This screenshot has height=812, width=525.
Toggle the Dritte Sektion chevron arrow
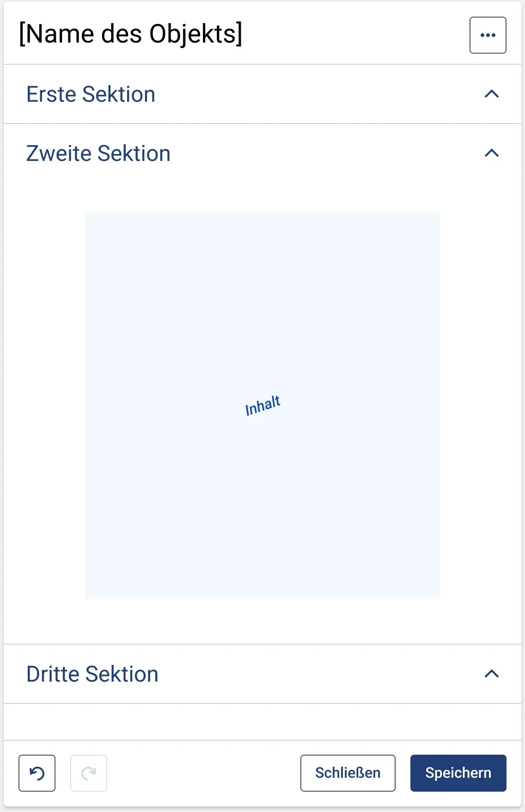coord(492,674)
